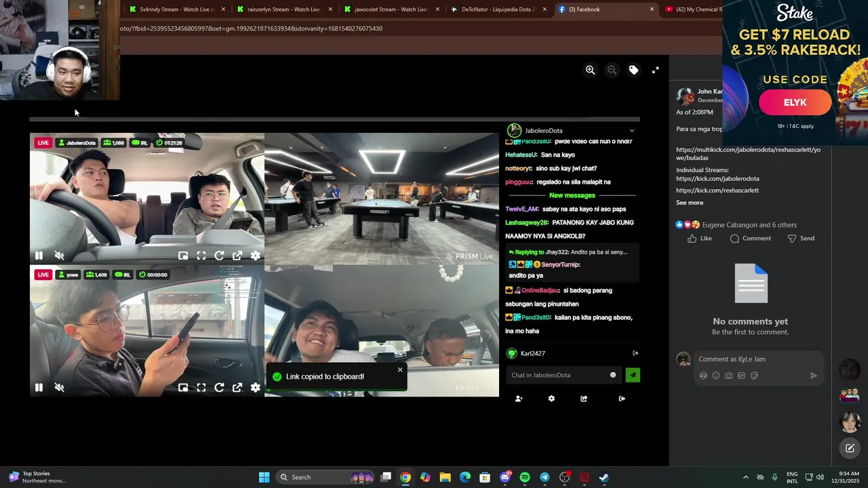
Task: Click the exit arrow icon below chat
Action: (622, 399)
